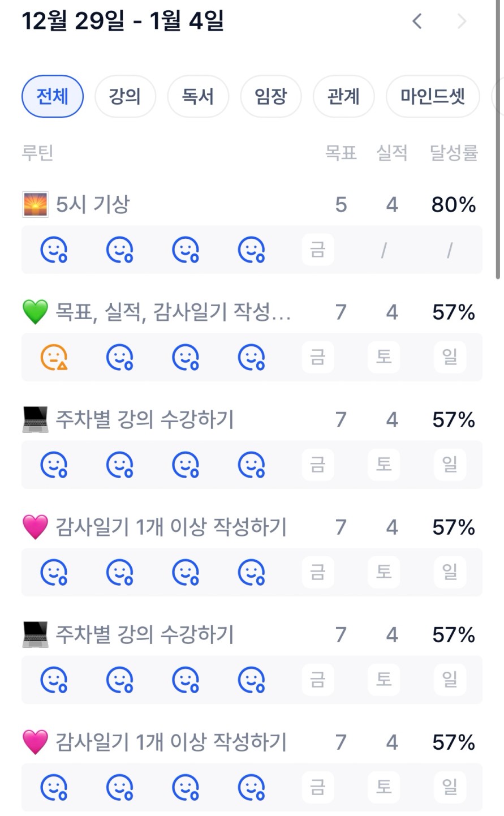Click the sunrise icon beside 5시 기상
The height and width of the screenshot is (816, 504).
pos(35,204)
